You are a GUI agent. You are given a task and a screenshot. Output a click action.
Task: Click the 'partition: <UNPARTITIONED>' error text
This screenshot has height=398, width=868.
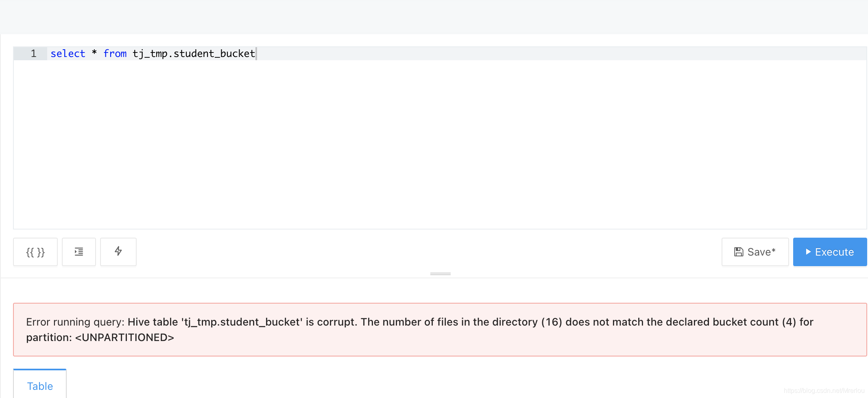(x=100, y=337)
